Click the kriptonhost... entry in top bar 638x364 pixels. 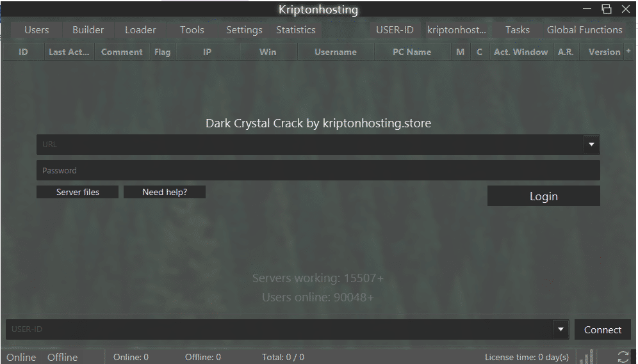[x=457, y=29]
